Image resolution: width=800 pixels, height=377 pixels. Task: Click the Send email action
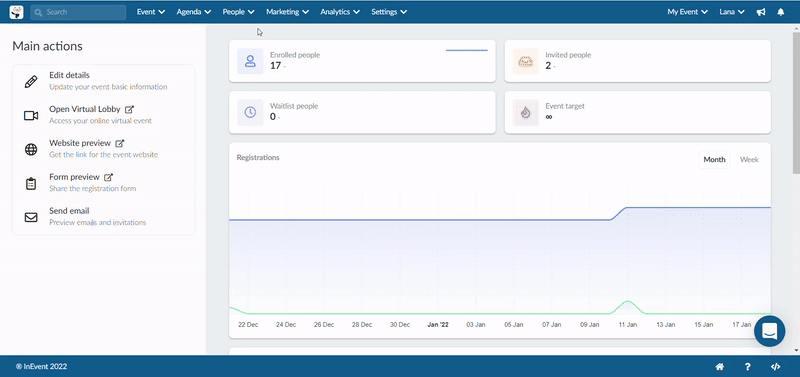pyautogui.click(x=104, y=217)
